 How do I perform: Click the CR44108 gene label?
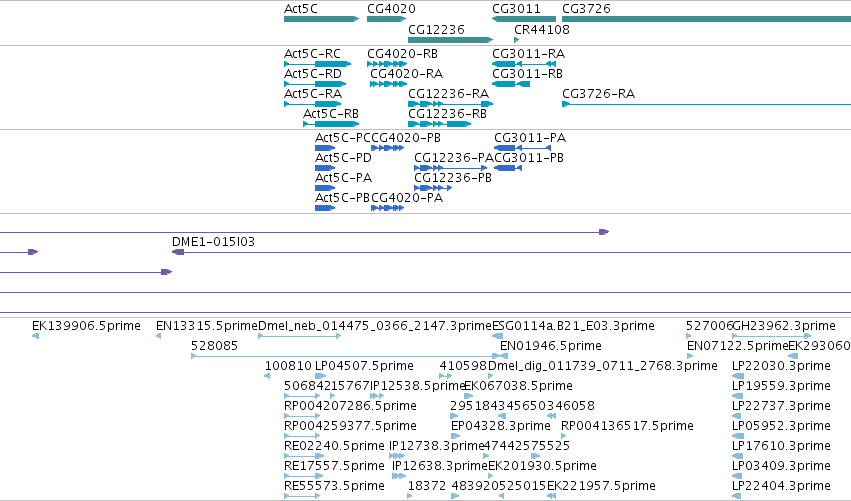point(542,29)
